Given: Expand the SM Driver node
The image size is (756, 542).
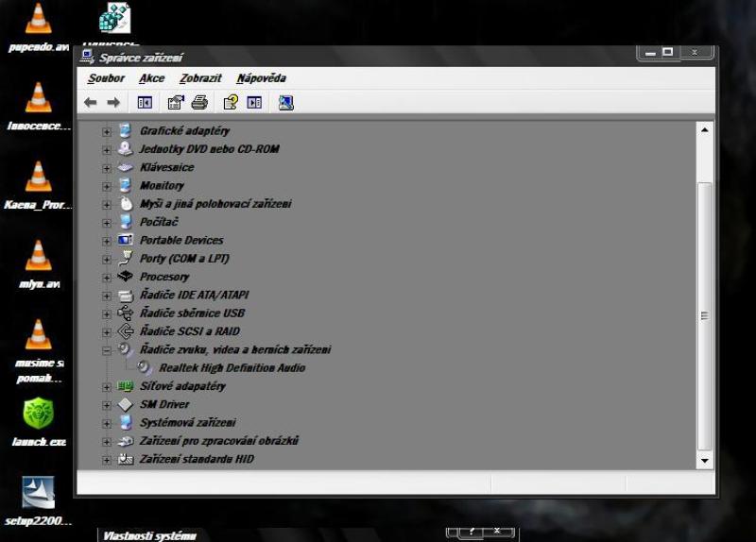Looking at the screenshot, I should point(107,405).
